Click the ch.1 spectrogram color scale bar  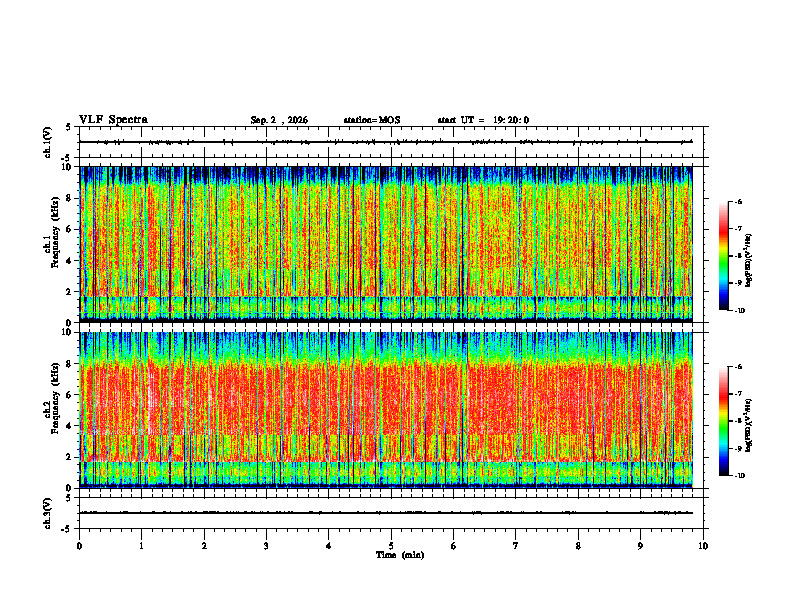723,256
